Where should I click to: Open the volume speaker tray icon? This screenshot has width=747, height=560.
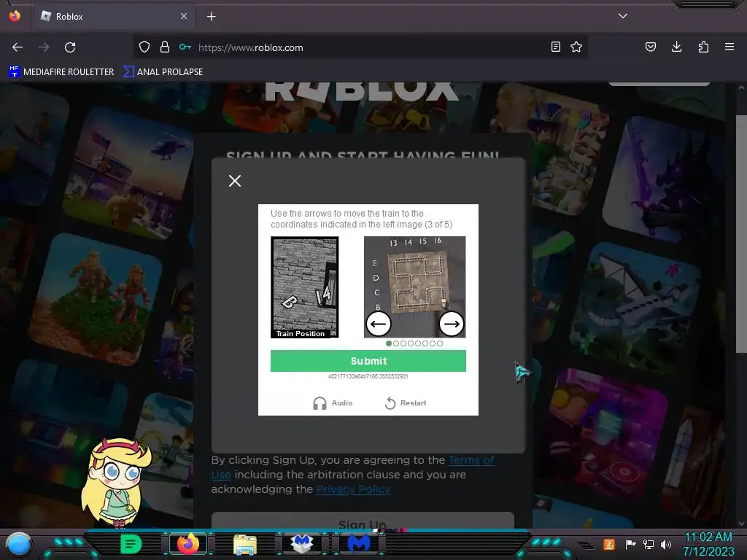[x=666, y=544]
